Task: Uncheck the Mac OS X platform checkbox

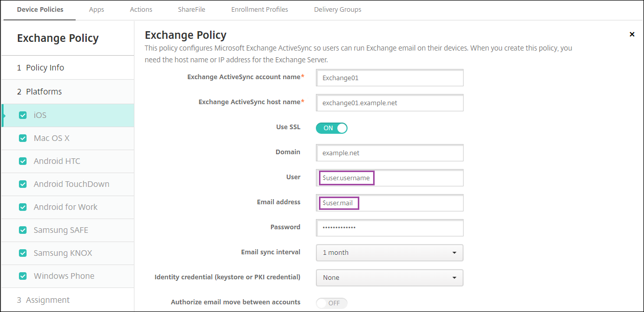Action: (x=22, y=138)
